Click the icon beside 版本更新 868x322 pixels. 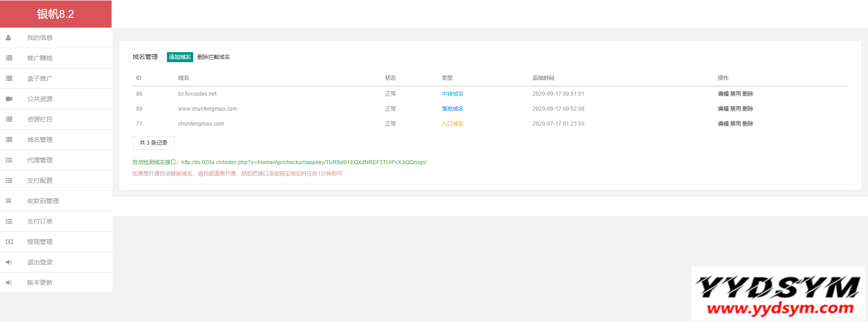click(x=9, y=283)
